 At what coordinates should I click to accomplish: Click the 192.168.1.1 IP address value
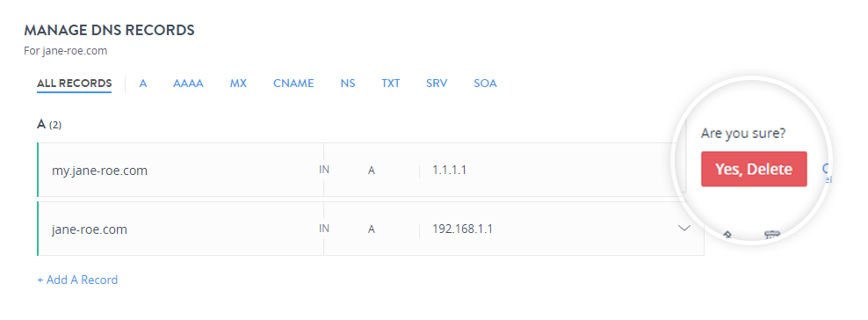[463, 229]
